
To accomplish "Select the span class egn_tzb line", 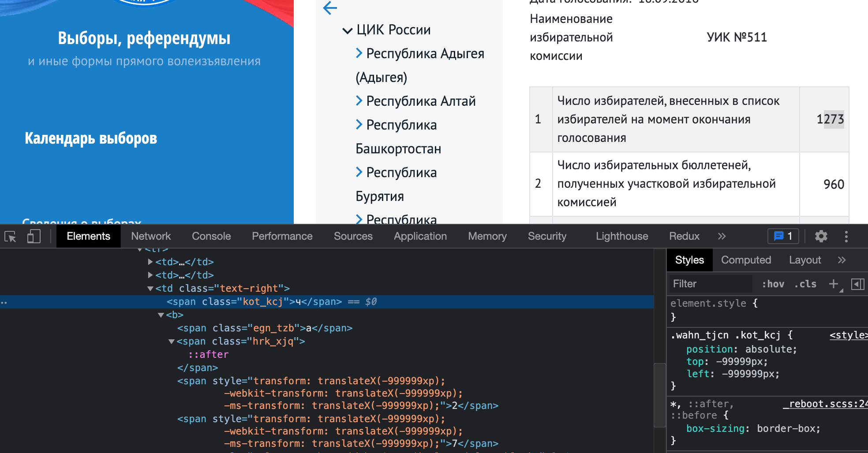I will pos(265,328).
